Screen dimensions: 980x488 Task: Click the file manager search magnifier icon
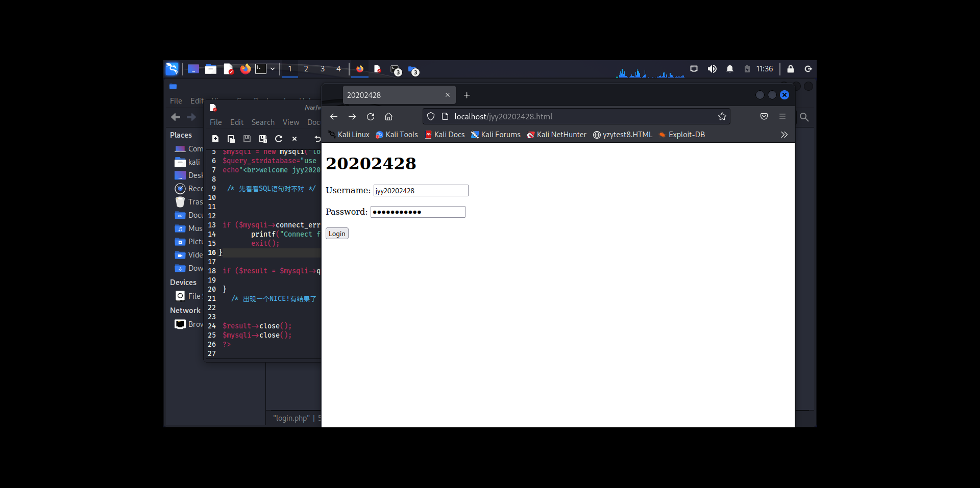tap(804, 117)
